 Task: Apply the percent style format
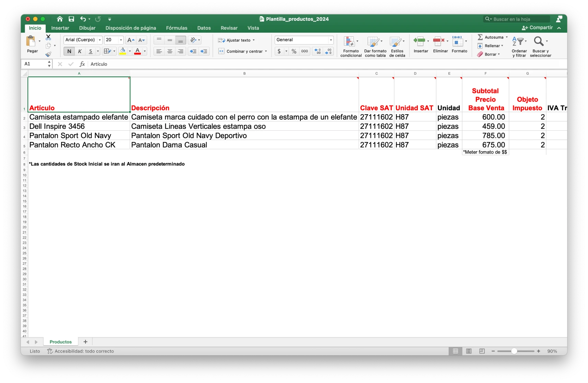[x=294, y=51]
